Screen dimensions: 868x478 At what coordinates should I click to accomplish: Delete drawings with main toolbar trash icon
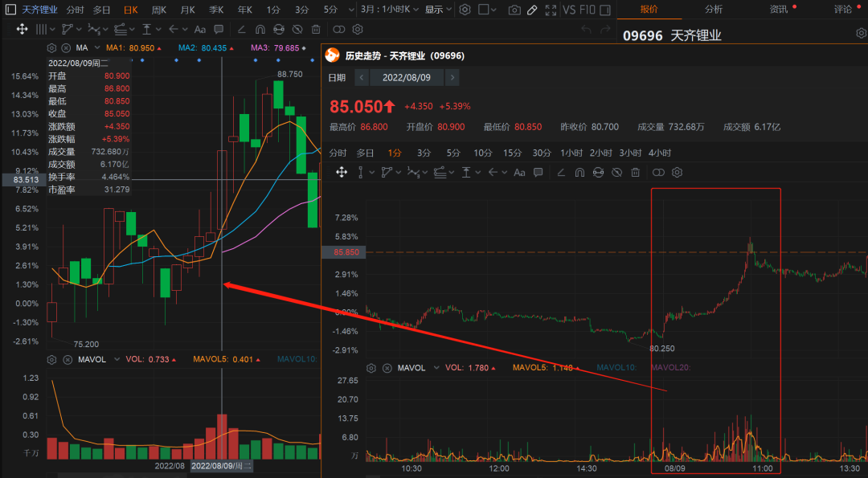pos(316,29)
